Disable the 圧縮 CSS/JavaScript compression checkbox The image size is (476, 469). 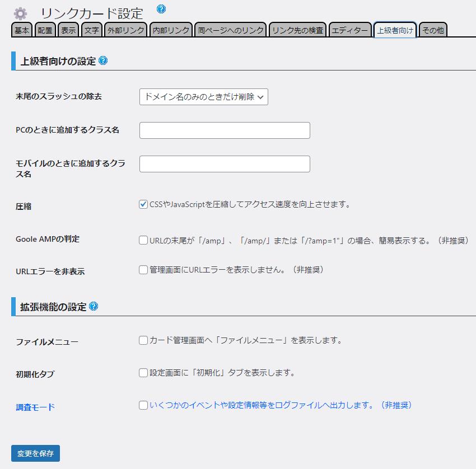(143, 205)
